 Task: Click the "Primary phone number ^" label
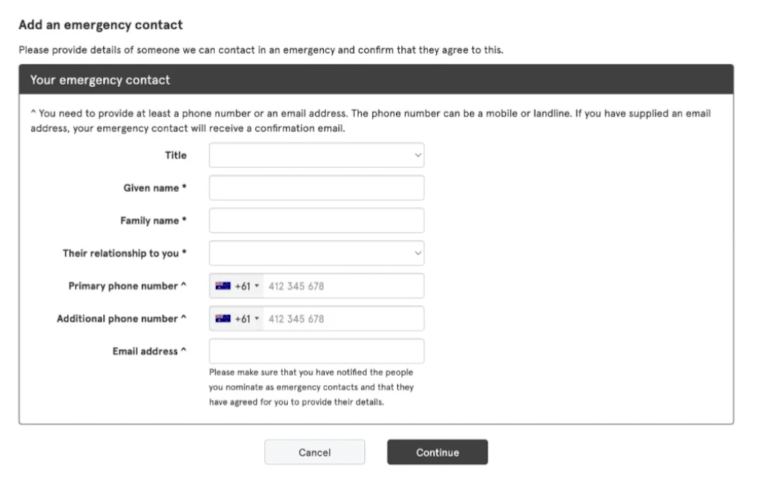coord(127,286)
